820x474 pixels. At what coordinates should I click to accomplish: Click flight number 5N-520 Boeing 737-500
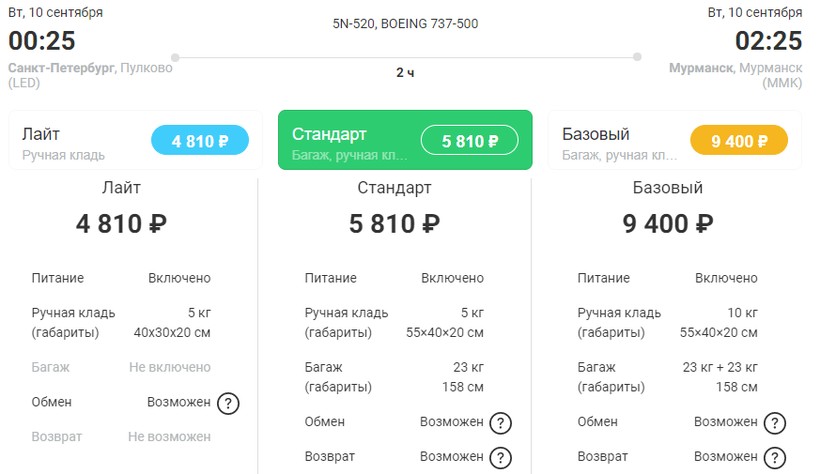point(405,23)
